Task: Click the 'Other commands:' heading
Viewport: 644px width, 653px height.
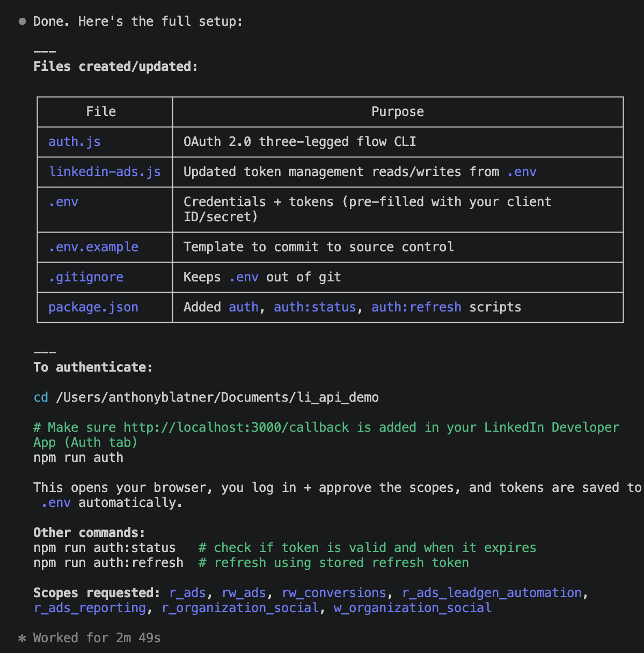Action: coord(89,533)
